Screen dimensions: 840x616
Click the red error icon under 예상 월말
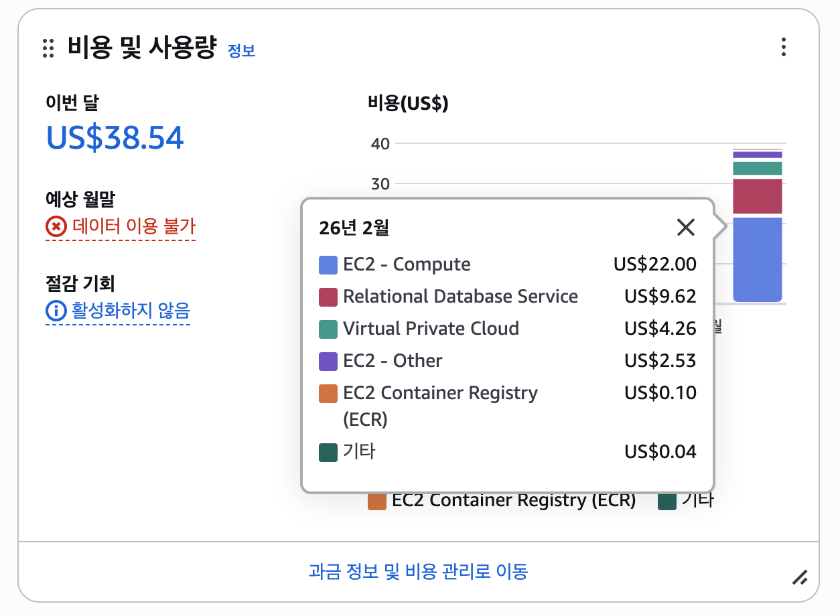coord(56,227)
